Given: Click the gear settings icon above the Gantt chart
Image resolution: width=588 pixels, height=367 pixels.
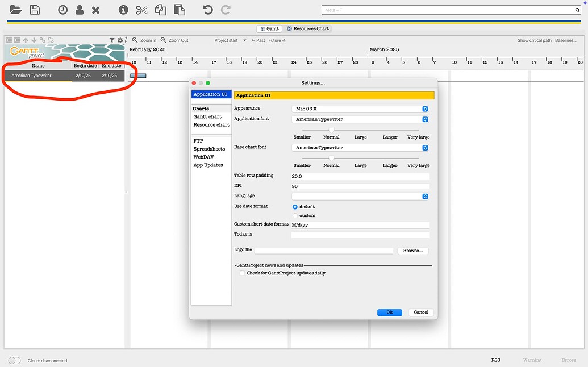Looking at the screenshot, I should [120, 40].
